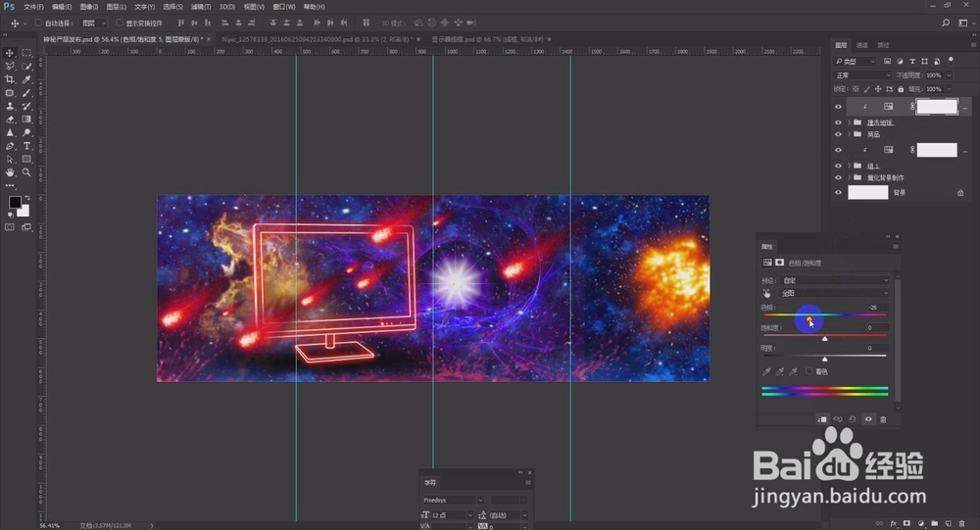The height and width of the screenshot is (530, 980).
Task: Open the 预设 preset dropdown in Properties
Action: click(834, 280)
